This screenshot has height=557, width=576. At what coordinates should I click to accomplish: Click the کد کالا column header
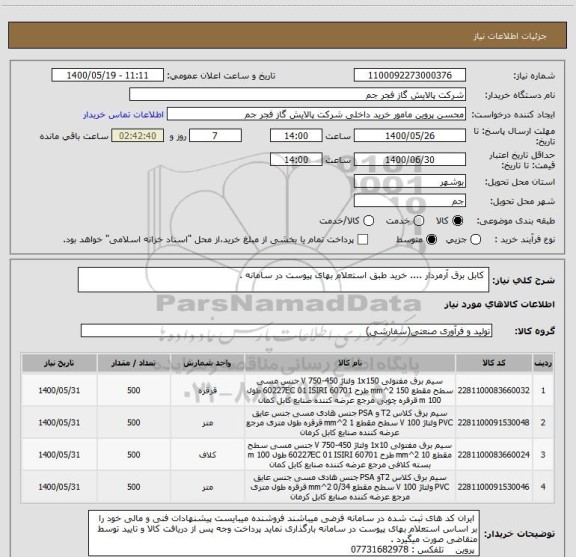click(494, 363)
